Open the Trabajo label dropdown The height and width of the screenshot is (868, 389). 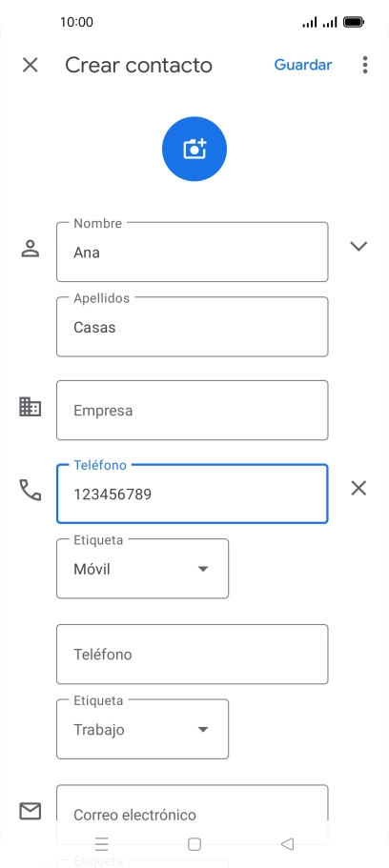tap(142, 729)
